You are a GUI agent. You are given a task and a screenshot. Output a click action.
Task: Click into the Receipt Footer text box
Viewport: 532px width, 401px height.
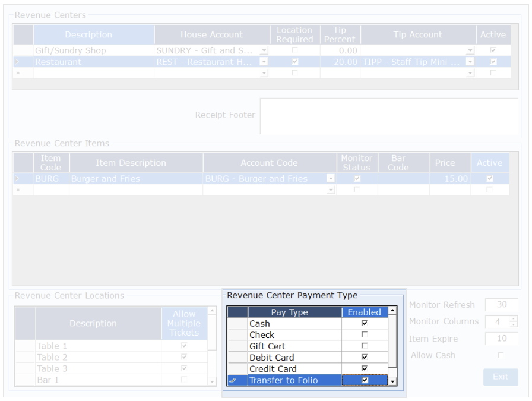tap(389, 116)
